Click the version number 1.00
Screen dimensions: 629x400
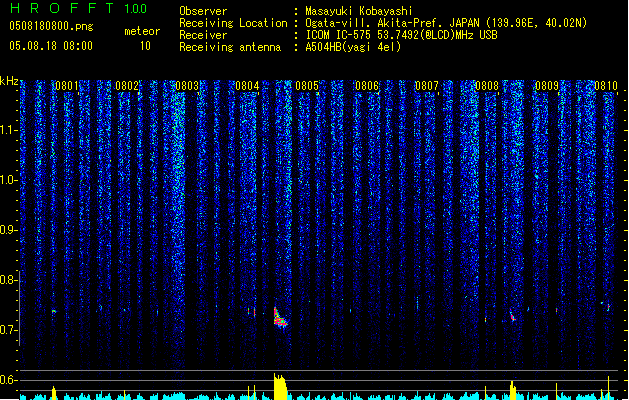tap(136, 9)
